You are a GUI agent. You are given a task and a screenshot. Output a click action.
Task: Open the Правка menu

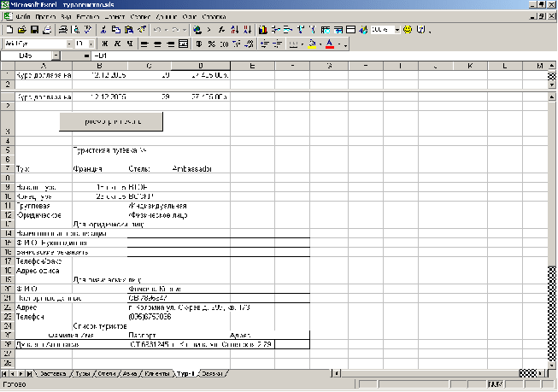coord(45,17)
